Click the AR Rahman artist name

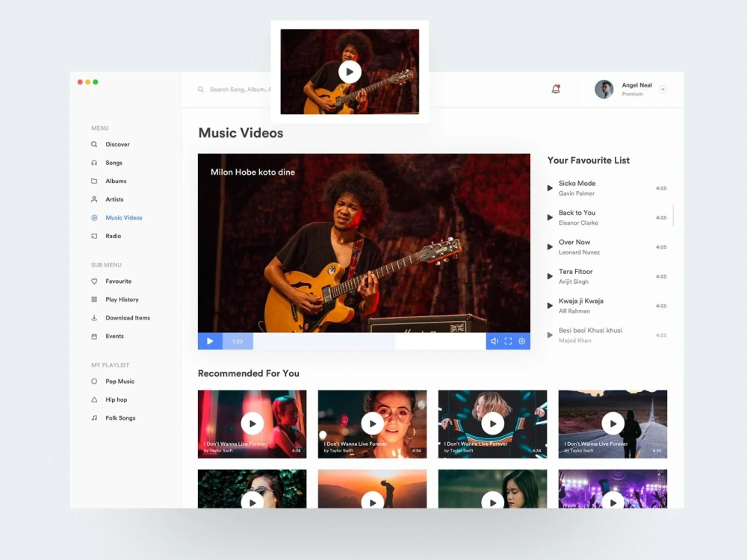click(574, 311)
